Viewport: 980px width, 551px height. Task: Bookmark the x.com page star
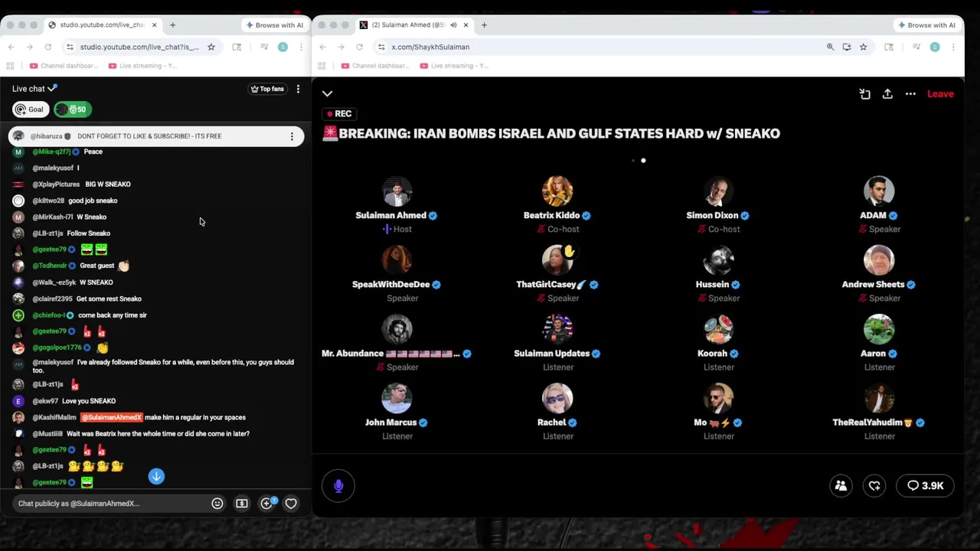click(864, 47)
